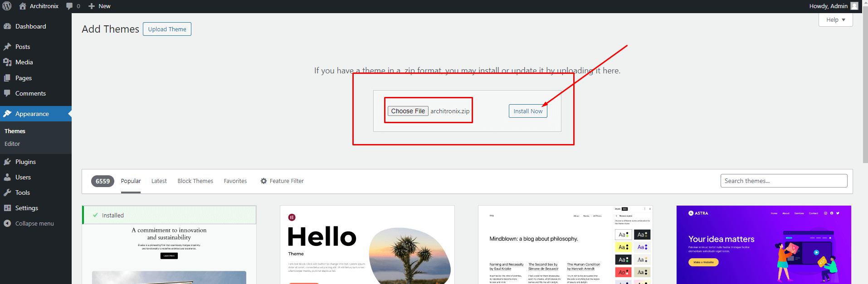
Task: Open the Appearance menu
Action: [x=36, y=114]
